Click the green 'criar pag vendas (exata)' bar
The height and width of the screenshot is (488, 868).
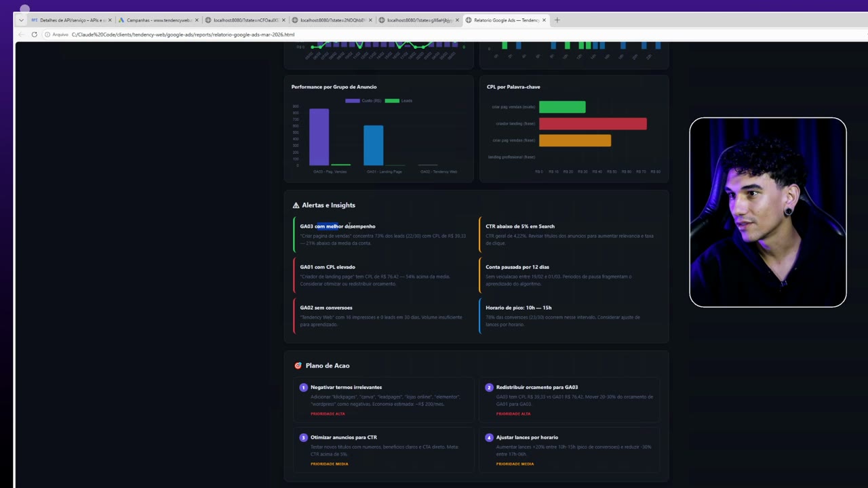click(562, 107)
